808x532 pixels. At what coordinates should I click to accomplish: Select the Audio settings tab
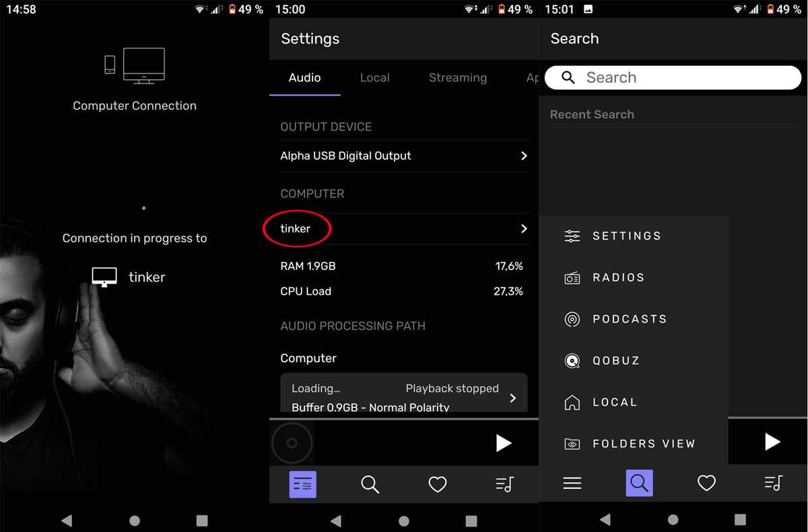(304, 77)
